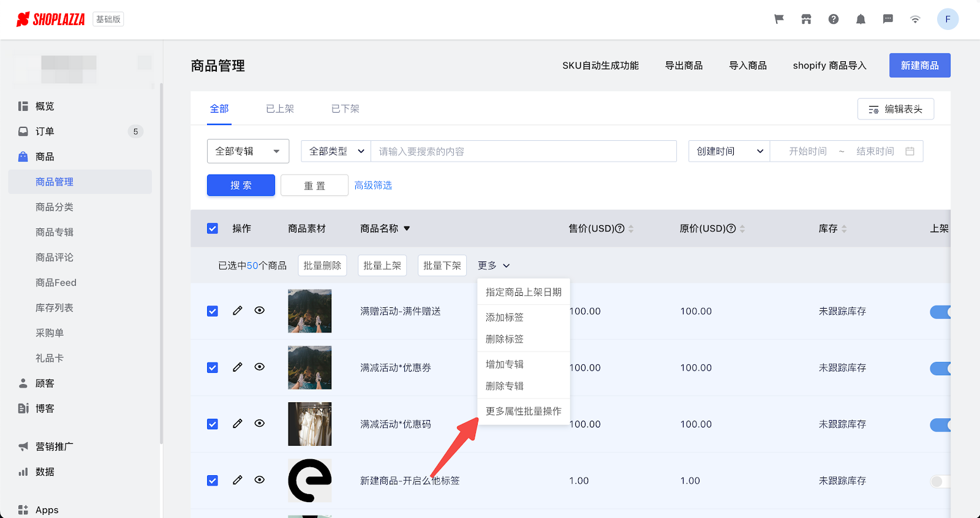
Task: Select 指定商品上架日期 menu item
Action: 524,292
